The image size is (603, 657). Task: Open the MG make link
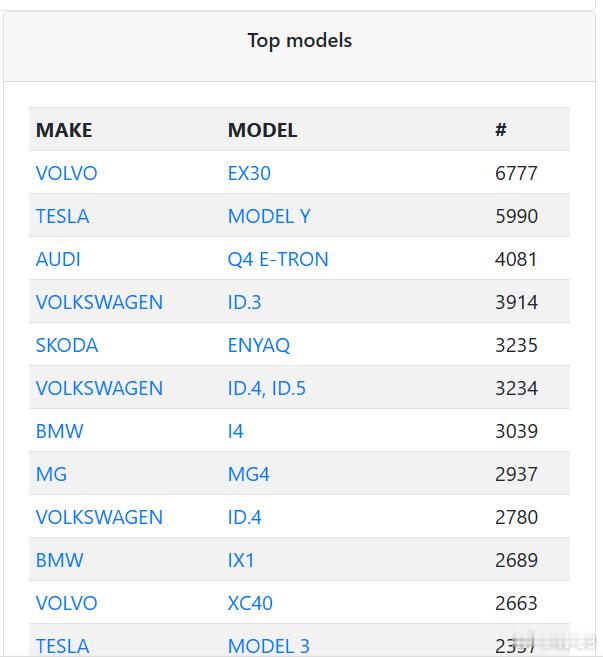click(51, 474)
